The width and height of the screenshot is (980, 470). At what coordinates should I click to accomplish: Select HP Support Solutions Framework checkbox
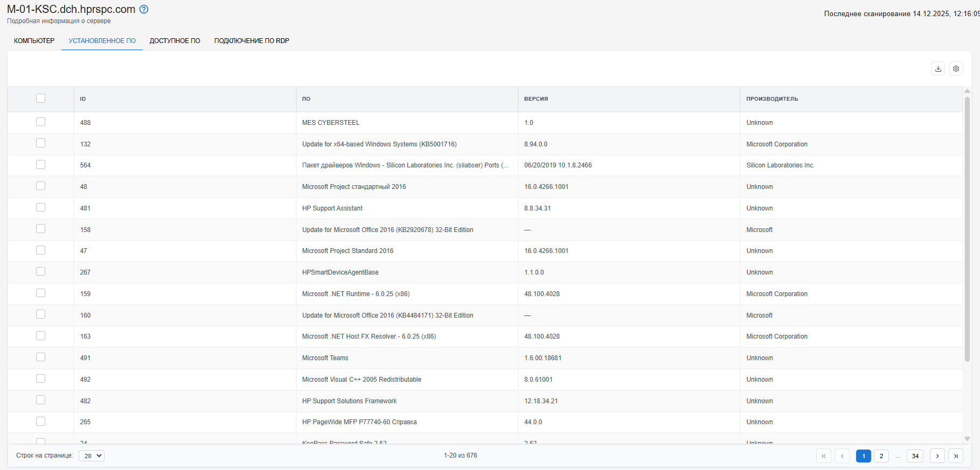pos(40,400)
